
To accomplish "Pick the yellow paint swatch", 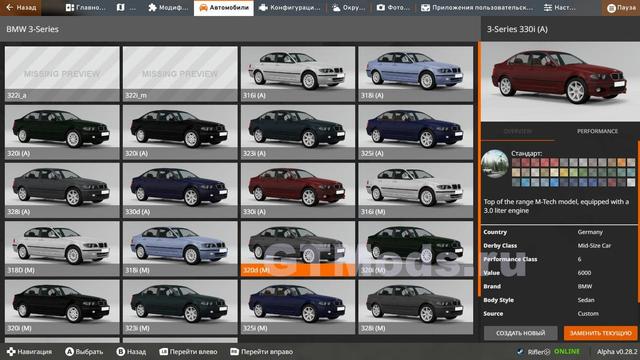I will pos(564,173).
